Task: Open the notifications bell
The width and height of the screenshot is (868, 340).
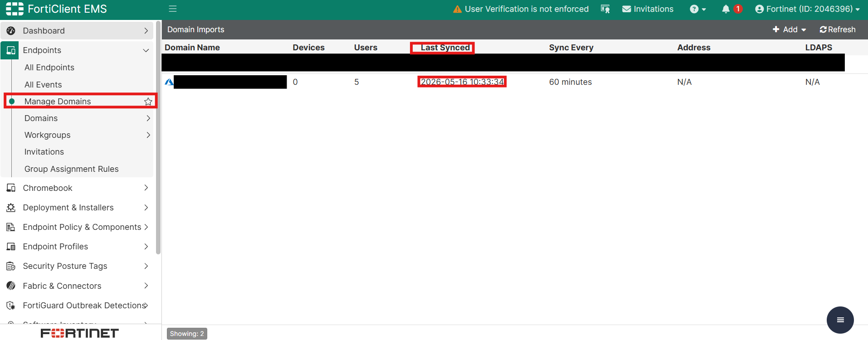Action: click(x=726, y=9)
